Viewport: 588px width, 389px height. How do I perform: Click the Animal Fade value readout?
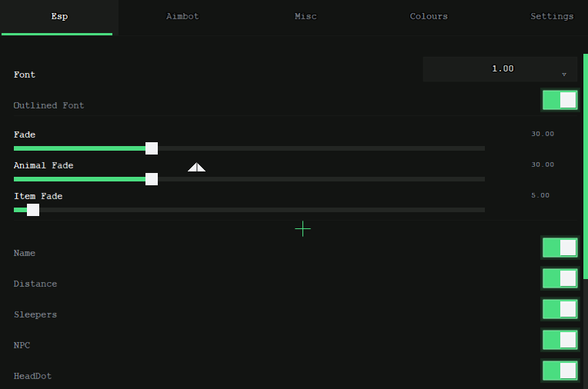click(542, 165)
